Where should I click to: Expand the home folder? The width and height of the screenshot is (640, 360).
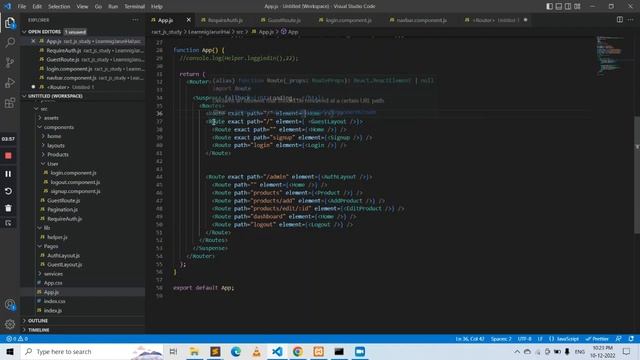[x=54, y=136]
